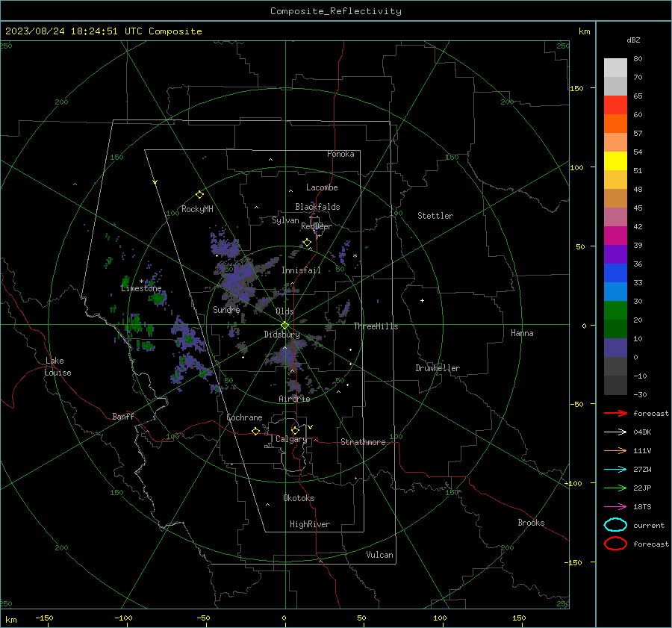Pick the bright green 20-30 dBZ swatch
This screenshot has width=672, height=628.
(615, 311)
